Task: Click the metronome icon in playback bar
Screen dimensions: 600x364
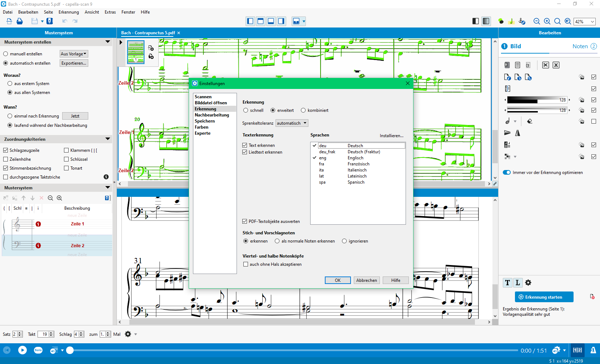Action: coord(593,350)
